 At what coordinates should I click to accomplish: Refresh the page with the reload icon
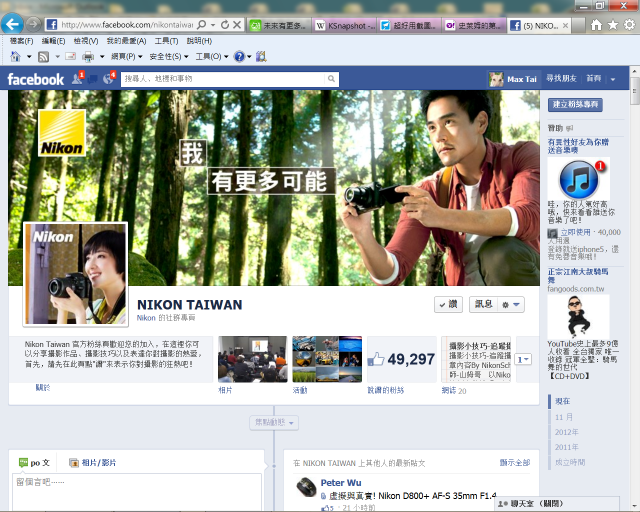[225, 25]
